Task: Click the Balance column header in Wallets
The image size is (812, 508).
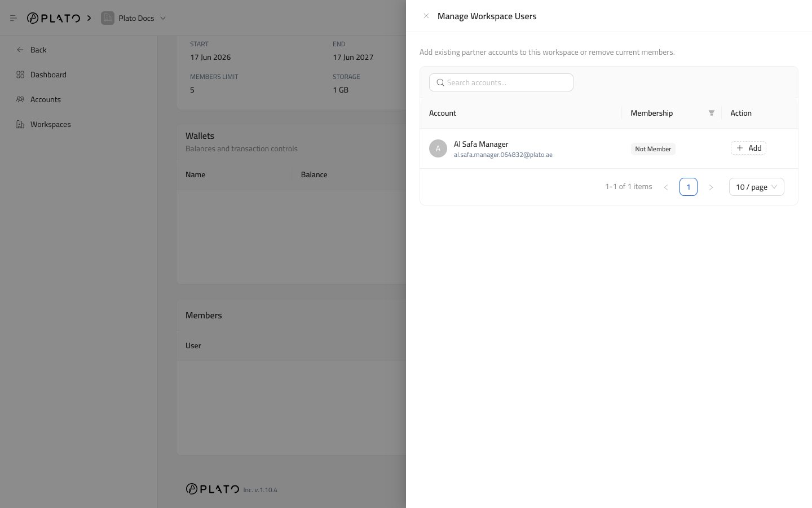Action: (x=314, y=174)
